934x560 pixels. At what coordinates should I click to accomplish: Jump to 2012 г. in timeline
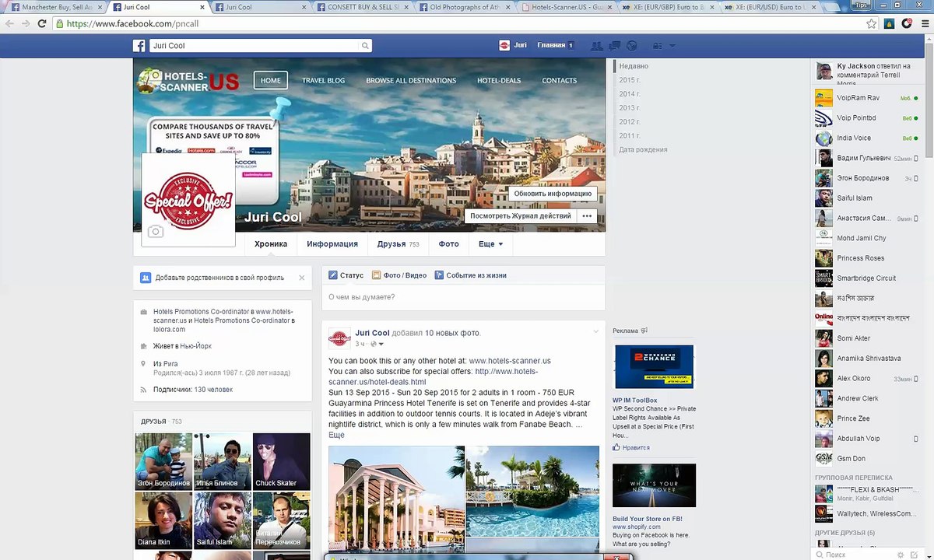tap(630, 122)
